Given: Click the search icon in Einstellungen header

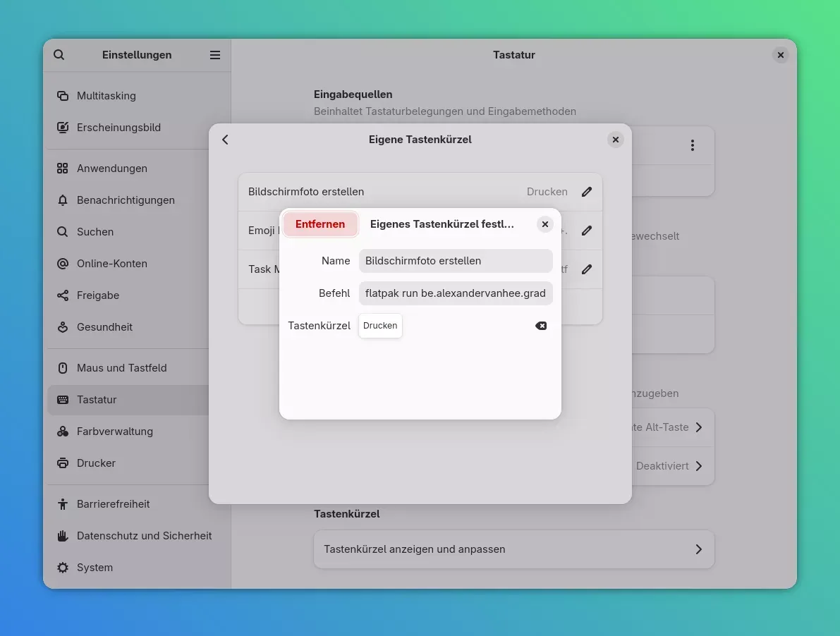Looking at the screenshot, I should [x=59, y=55].
